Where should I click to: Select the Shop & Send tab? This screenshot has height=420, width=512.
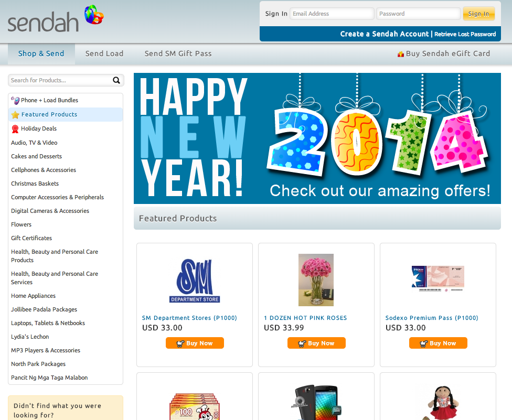pos(41,54)
